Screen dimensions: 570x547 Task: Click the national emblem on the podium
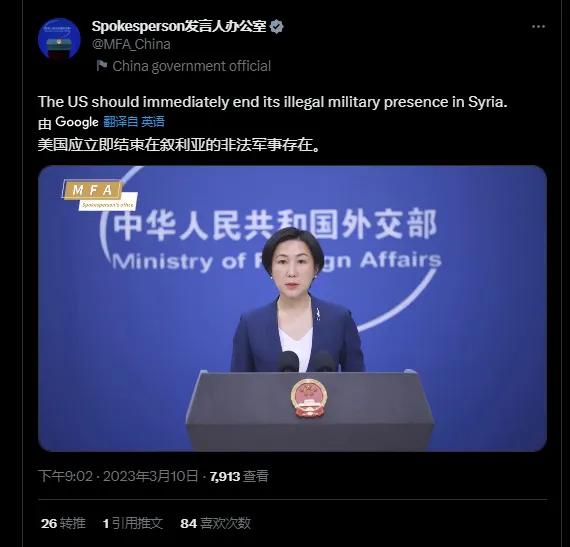[x=309, y=398]
